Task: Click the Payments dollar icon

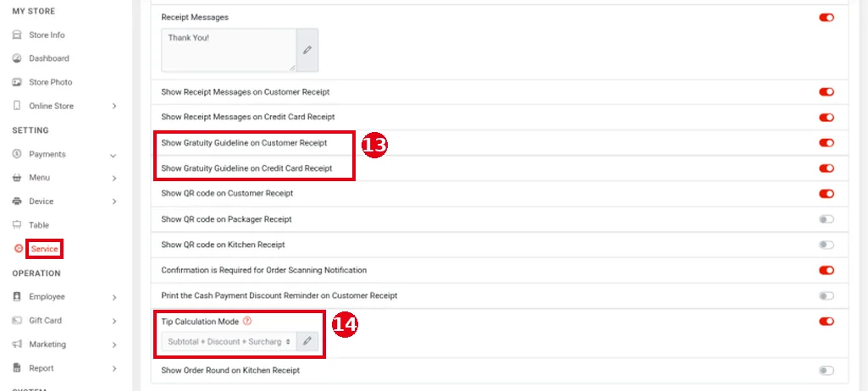Action: click(17, 154)
